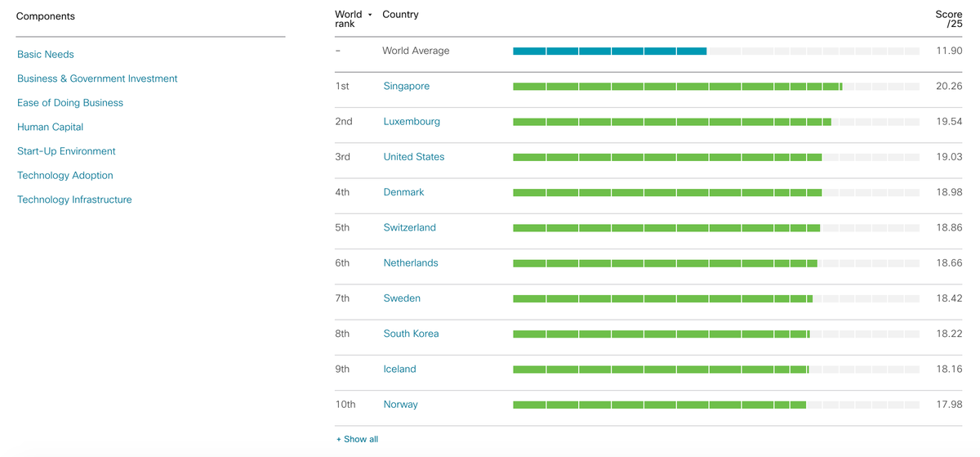Select the Norway link
980x457 pixels.
(x=401, y=404)
